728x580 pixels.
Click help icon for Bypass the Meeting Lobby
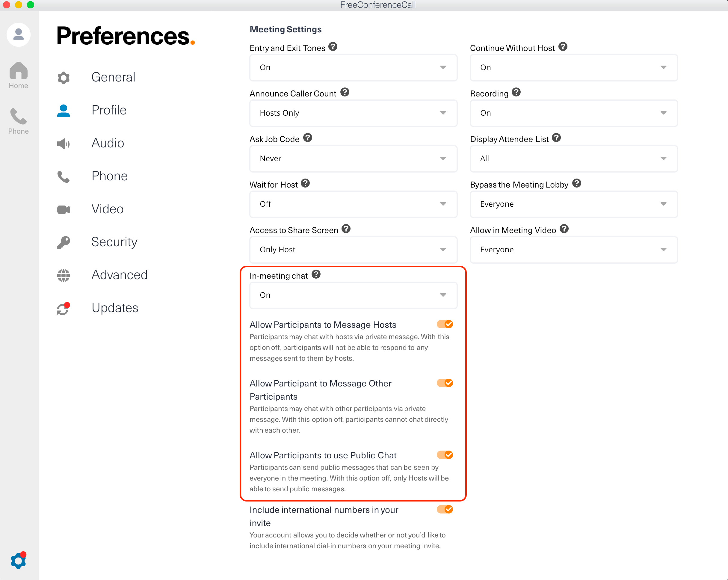coord(576,183)
